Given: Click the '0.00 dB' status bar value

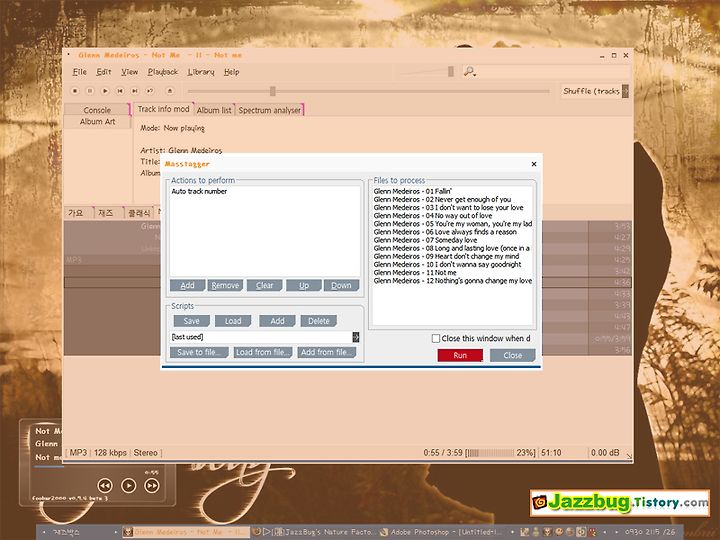Looking at the screenshot, I should pyautogui.click(x=605, y=453).
